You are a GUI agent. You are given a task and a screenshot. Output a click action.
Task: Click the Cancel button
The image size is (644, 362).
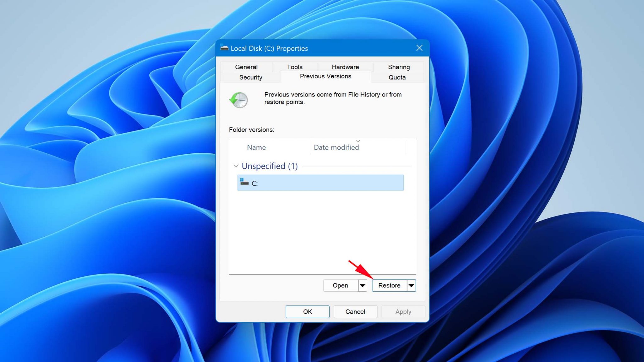click(355, 312)
